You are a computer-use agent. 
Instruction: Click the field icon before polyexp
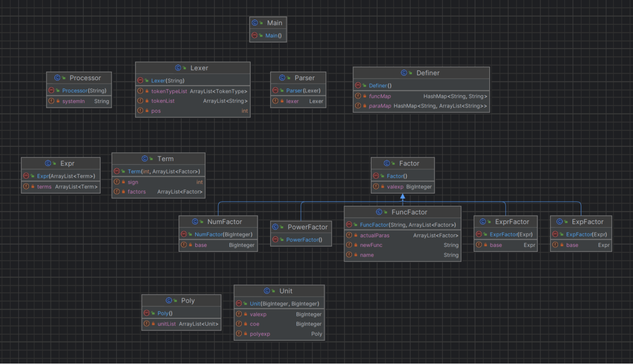(239, 334)
